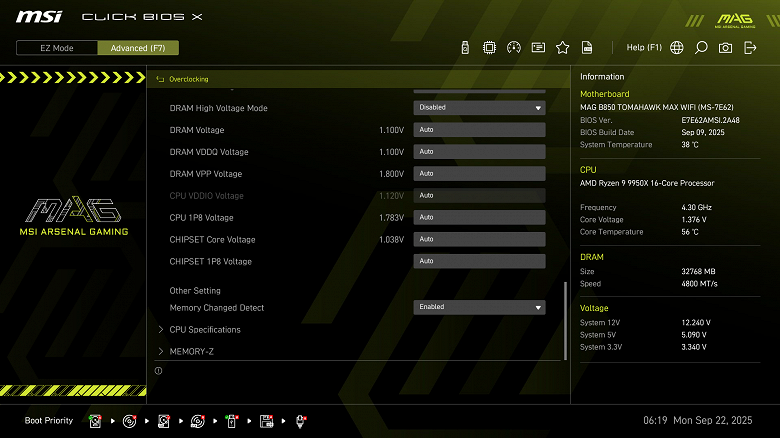This screenshot has height=438, width=780.
Task: Click the CHIPSET 1P8 Voltage label
Action: pyautogui.click(x=210, y=261)
